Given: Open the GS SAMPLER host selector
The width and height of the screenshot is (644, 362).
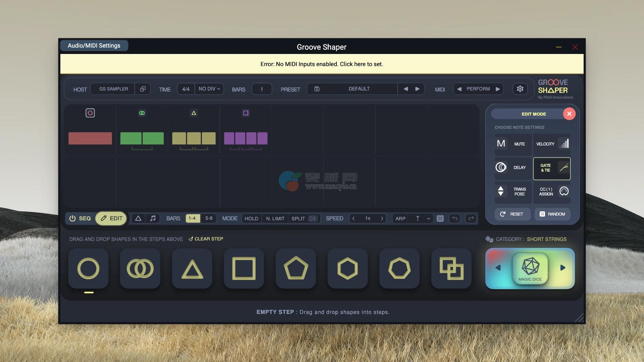Looking at the screenshot, I should click(113, 89).
